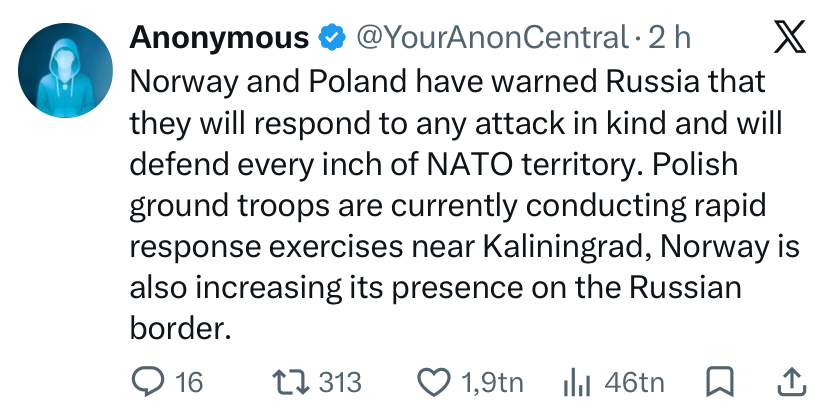Click the repost count 313
The height and width of the screenshot is (420, 828).
pos(340,382)
